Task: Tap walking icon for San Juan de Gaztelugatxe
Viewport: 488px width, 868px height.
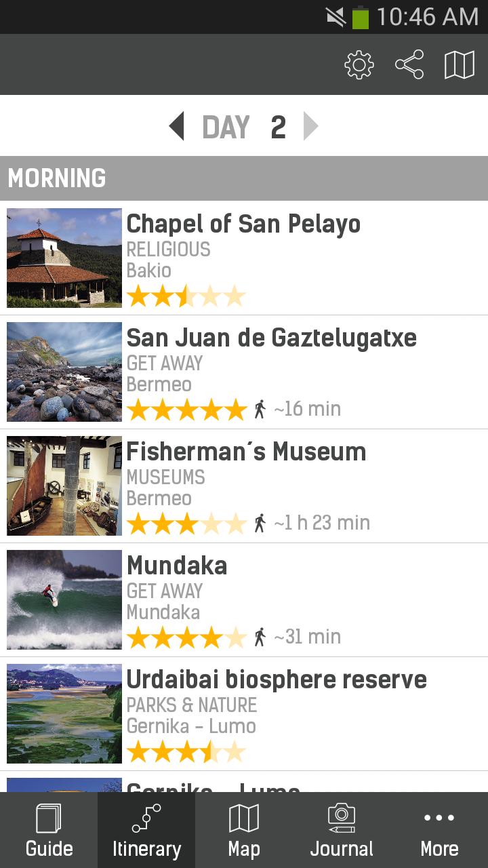Action: coord(260,409)
